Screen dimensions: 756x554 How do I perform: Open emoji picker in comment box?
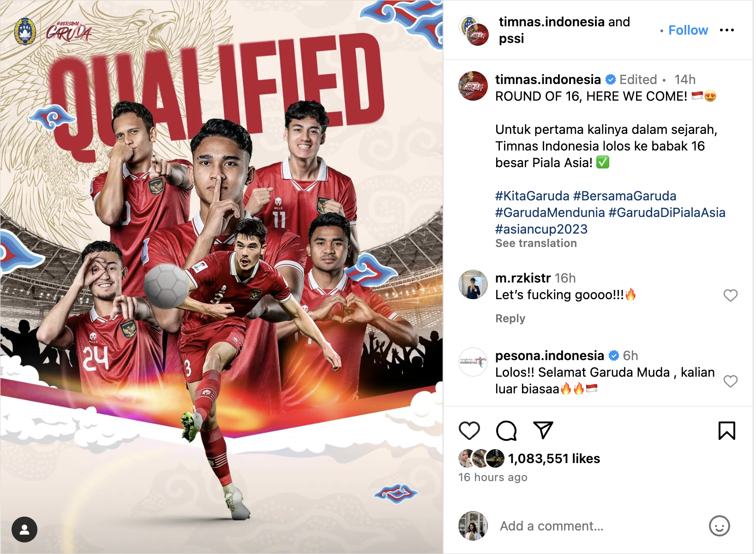pyautogui.click(x=719, y=526)
